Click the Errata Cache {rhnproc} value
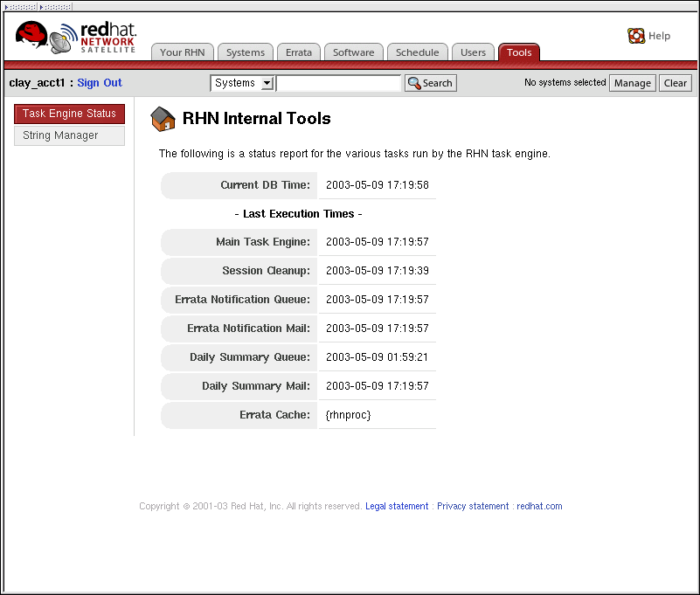Image resolution: width=700 pixels, height=595 pixels. pos(348,415)
